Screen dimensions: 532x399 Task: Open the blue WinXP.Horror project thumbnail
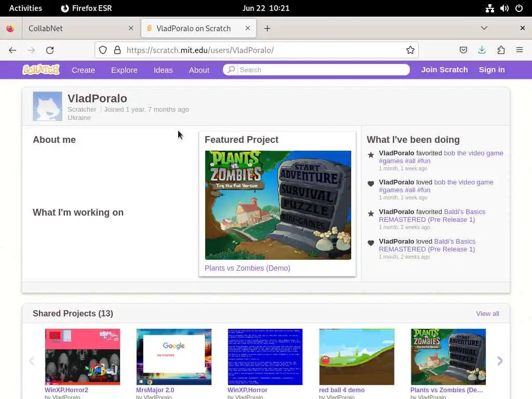(265, 356)
